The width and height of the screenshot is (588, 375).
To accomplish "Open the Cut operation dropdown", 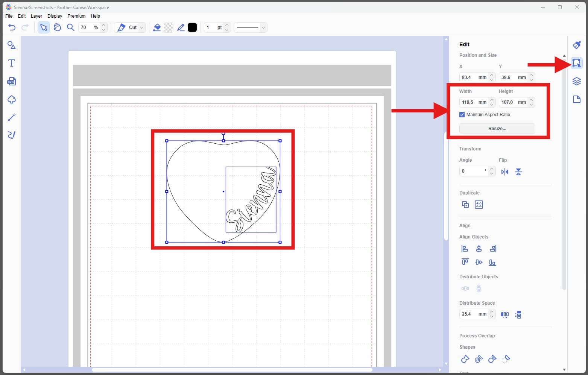I will tap(142, 27).
